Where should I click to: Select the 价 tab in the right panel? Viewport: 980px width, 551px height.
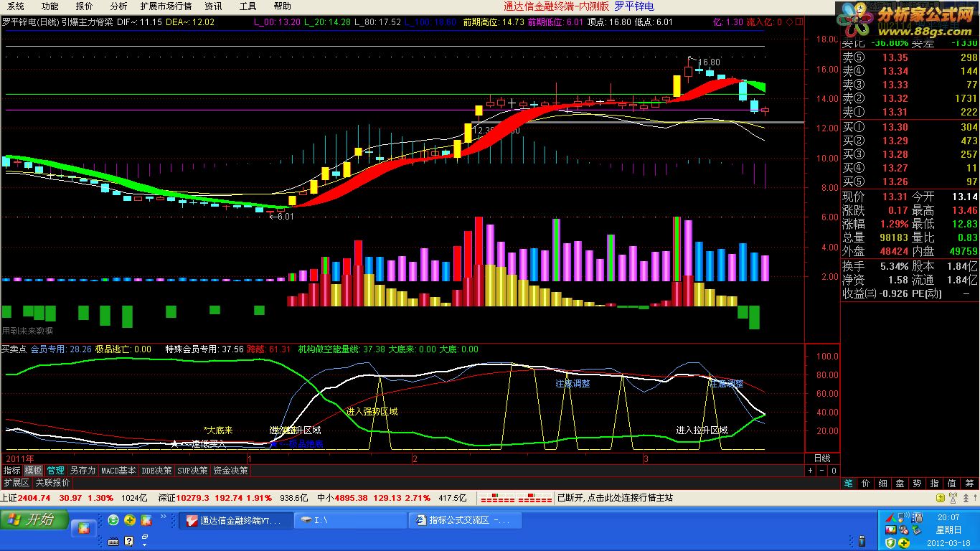pos(866,484)
